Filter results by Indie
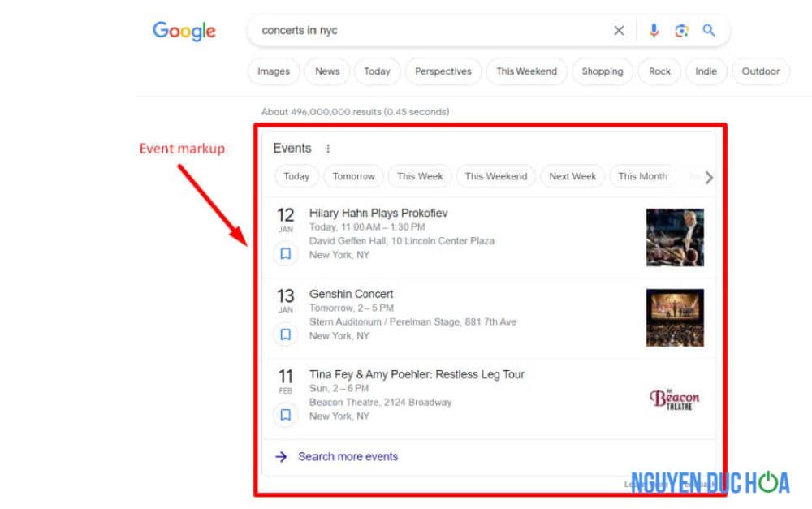This screenshot has height=509, width=812. [706, 71]
